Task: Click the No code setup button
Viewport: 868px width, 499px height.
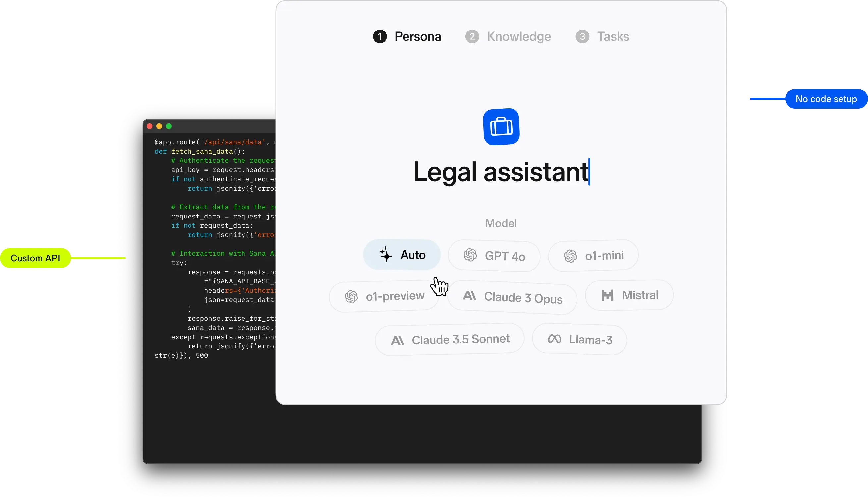Action: click(x=826, y=99)
